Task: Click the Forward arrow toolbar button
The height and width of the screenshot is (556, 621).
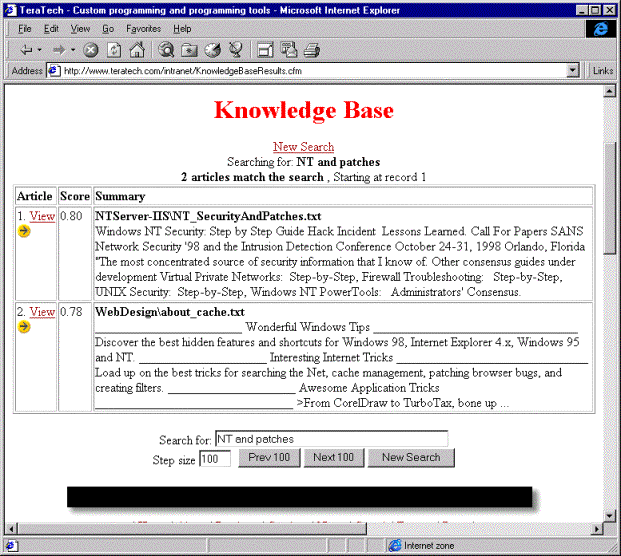Action: point(59,50)
